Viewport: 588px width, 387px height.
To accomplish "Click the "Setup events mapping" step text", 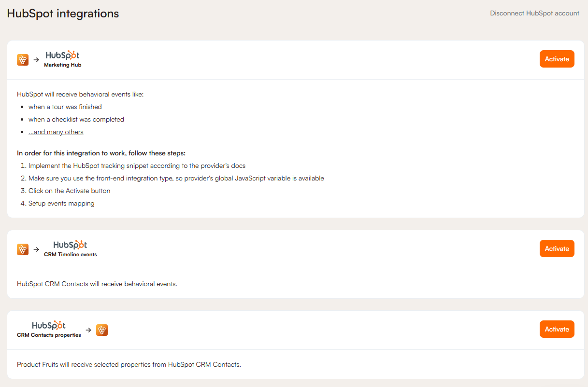I will pyautogui.click(x=61, y=204).
